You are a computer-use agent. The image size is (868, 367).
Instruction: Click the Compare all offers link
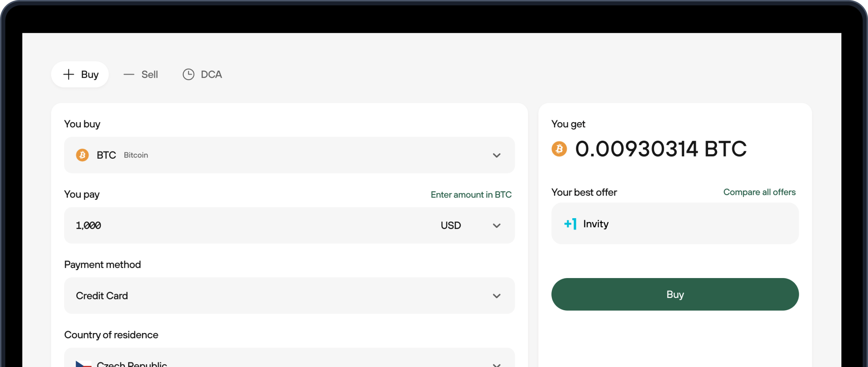[759, 192]
